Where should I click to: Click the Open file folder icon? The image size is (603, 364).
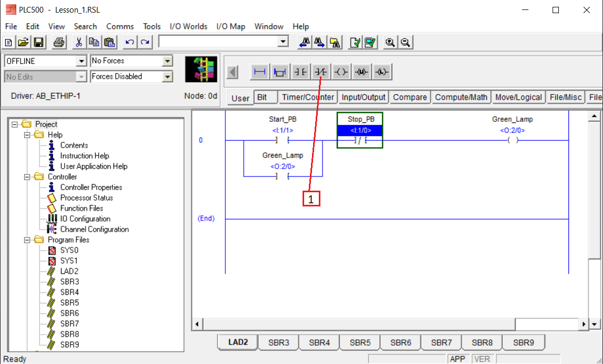[24, 42]
